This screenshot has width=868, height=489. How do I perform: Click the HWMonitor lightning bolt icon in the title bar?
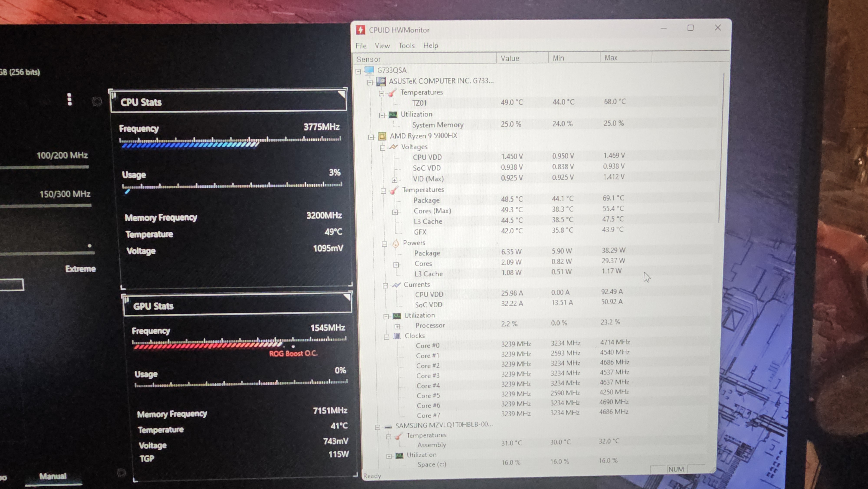click(360, 30)
